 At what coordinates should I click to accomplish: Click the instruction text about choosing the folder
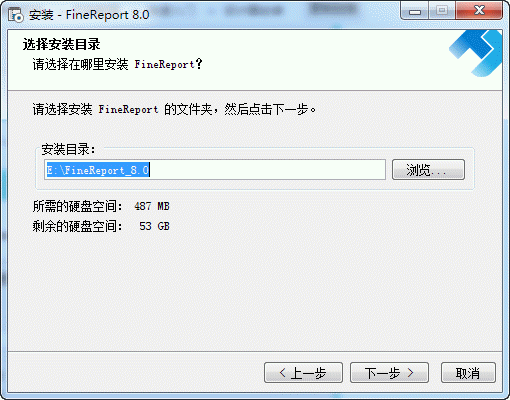pos(174,109)
